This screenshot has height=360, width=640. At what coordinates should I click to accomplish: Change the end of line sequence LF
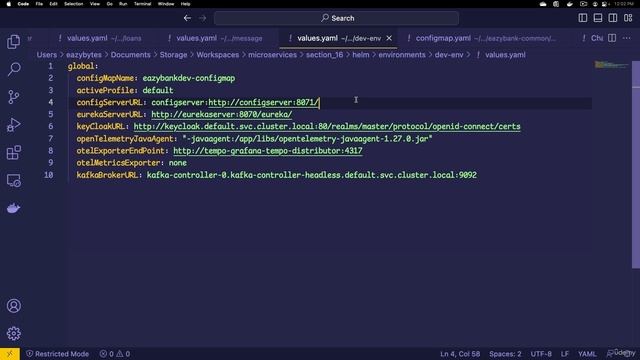click(x=564, y=354)
